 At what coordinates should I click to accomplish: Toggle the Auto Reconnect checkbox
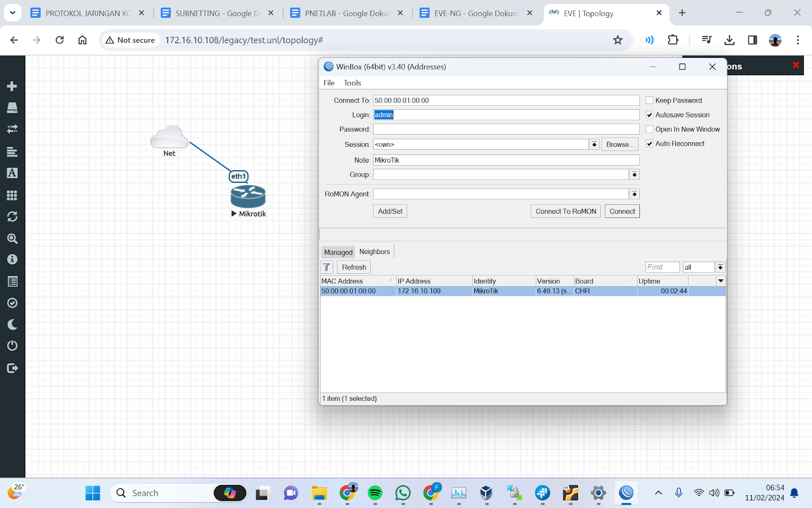point(650,144)
